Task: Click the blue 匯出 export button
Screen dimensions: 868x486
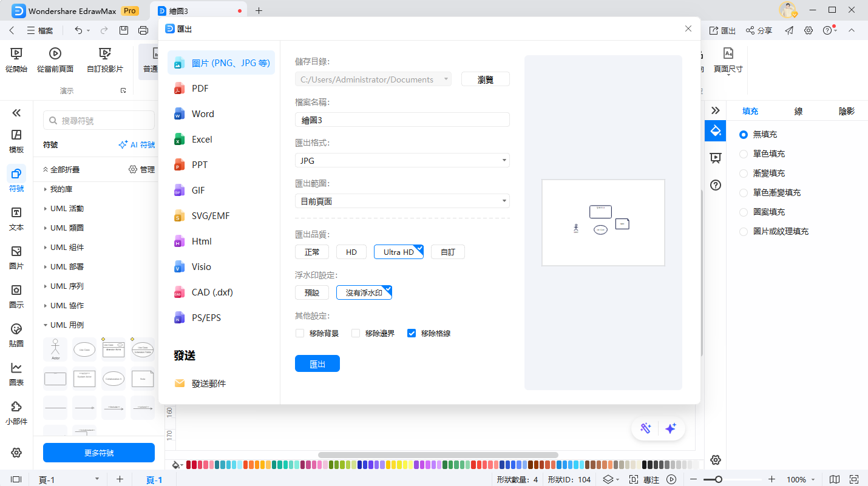Action: [317, 363]
